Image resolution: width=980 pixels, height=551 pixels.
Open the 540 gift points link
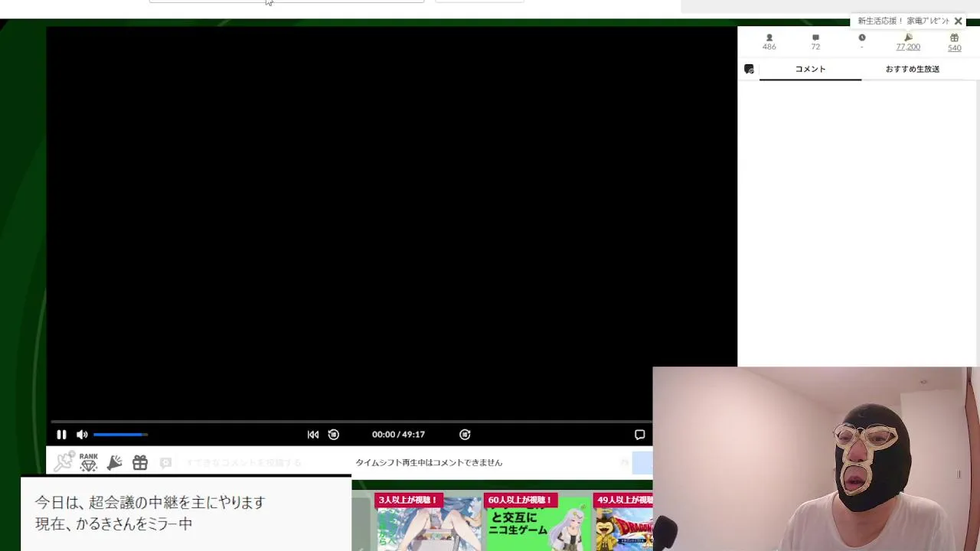point(954,47)
